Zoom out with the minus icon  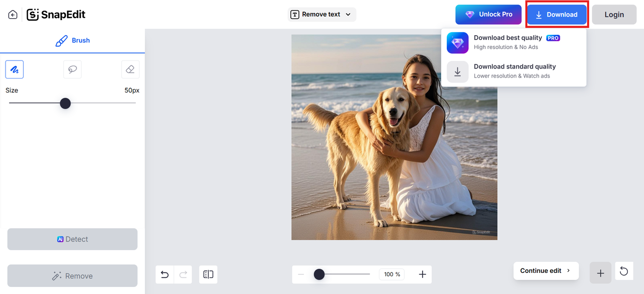coord(301,274)
